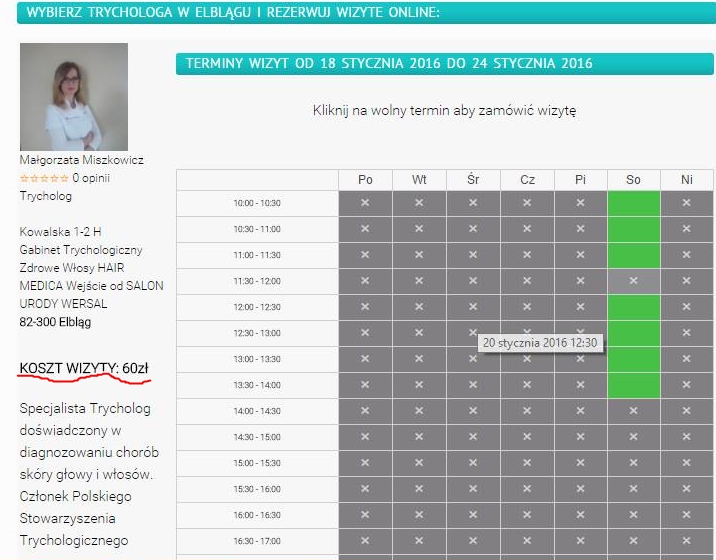Select the green Saturday 10:30 - 11:00 slot
716x560 pixels.
point(633,229)
